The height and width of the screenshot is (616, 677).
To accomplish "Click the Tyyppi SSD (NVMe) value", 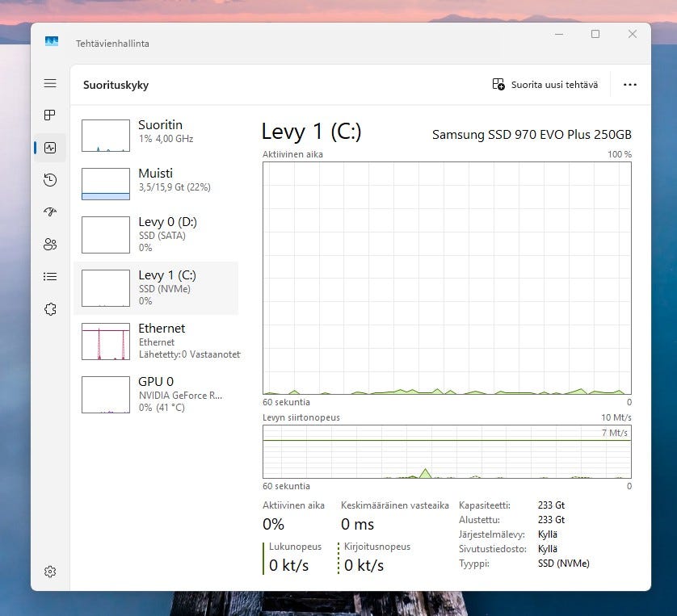I will [563, 564].
